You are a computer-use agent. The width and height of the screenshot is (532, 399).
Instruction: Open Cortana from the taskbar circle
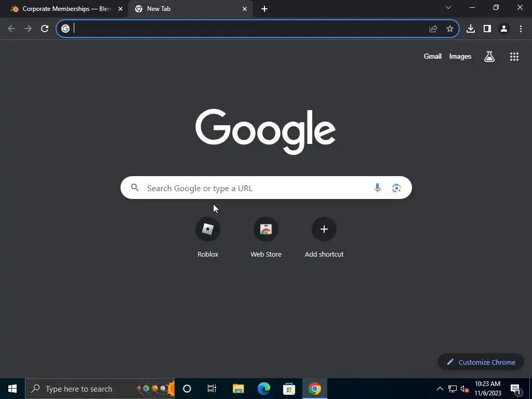tap(187, 389)
